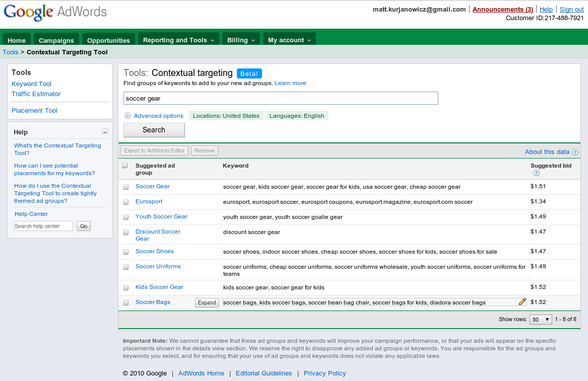Collapse the Help panel
Screen dimensions: 588x381
(x=105, y=132)
